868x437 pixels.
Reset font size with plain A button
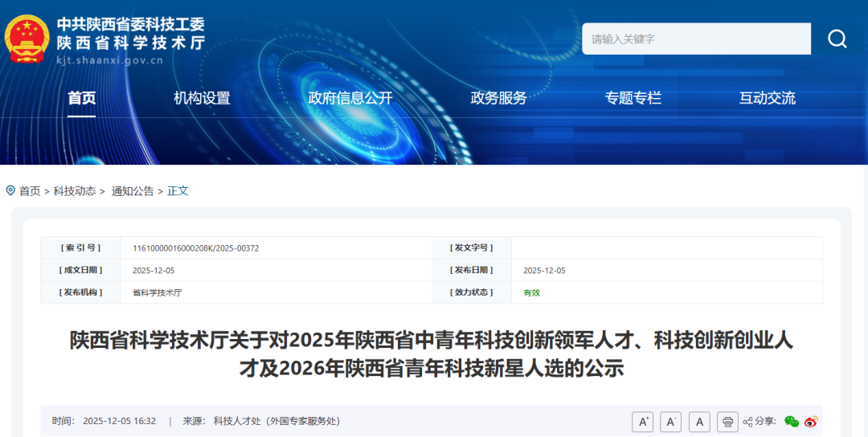[699, 422]
